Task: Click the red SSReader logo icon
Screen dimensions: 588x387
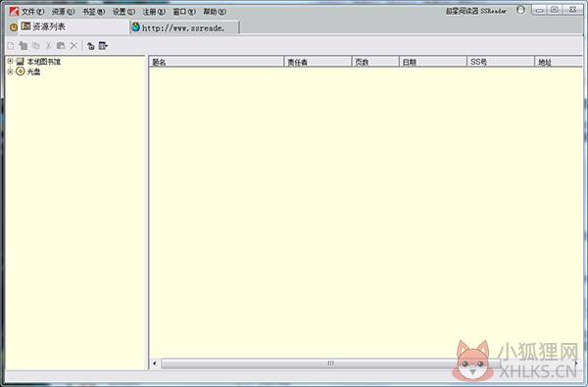Action: pos(15,11)
